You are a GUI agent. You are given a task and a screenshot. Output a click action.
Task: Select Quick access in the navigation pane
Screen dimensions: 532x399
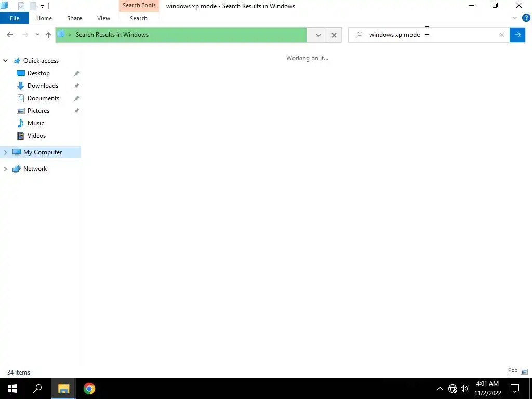tap(41, 61)
